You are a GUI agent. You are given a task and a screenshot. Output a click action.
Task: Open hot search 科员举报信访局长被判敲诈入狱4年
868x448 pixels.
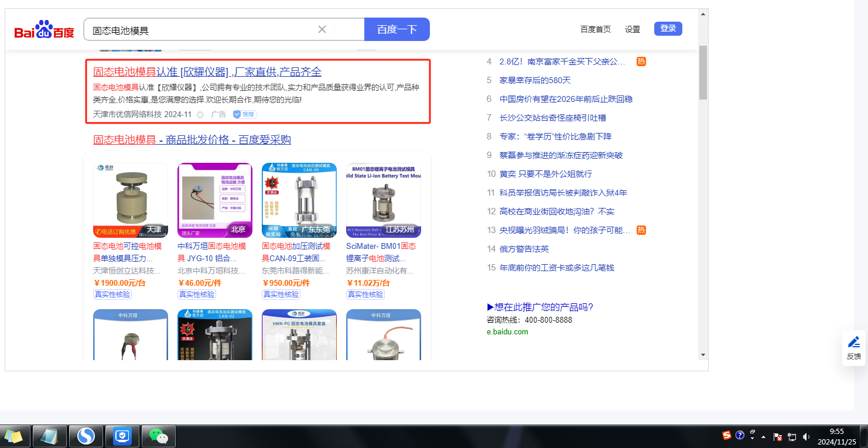pyautogui.click(x=563, y=193)
